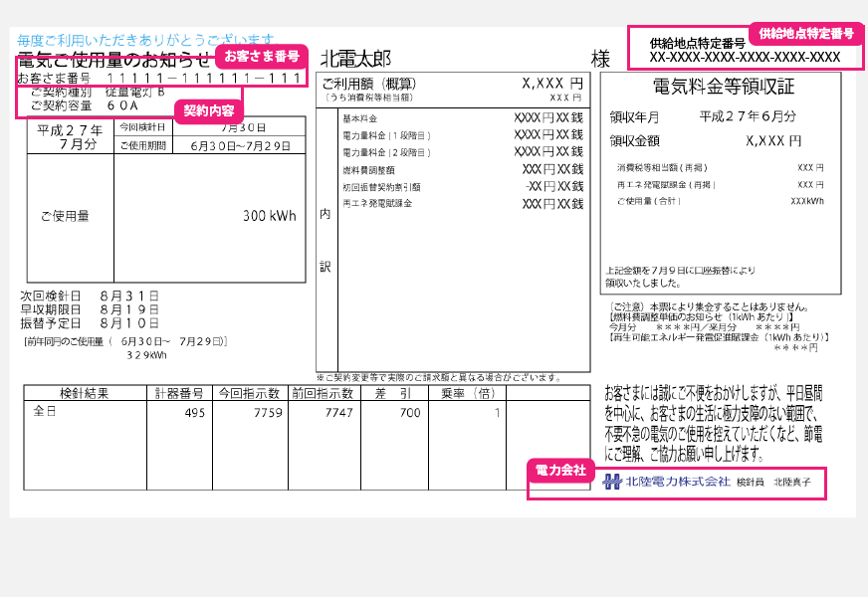Click the supply point number XX-XXXX-XXXX-XXXX-XXXX-XXXX
868x597 pixels.
[x=745, y=58]
